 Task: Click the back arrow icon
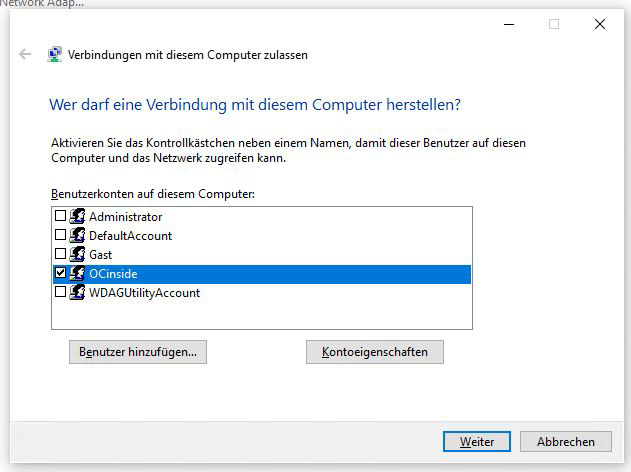pos(25,54)
